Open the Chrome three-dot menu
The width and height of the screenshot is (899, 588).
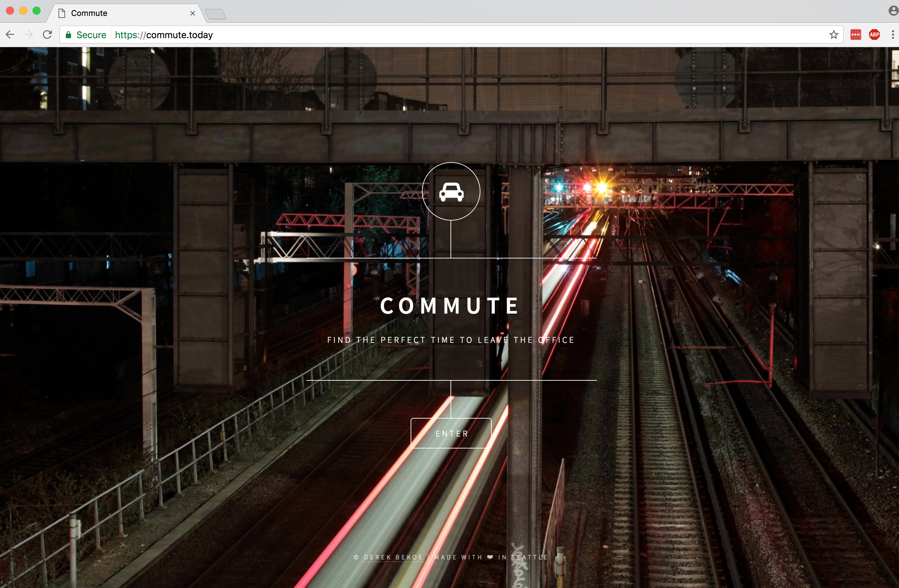click(893, 35)
